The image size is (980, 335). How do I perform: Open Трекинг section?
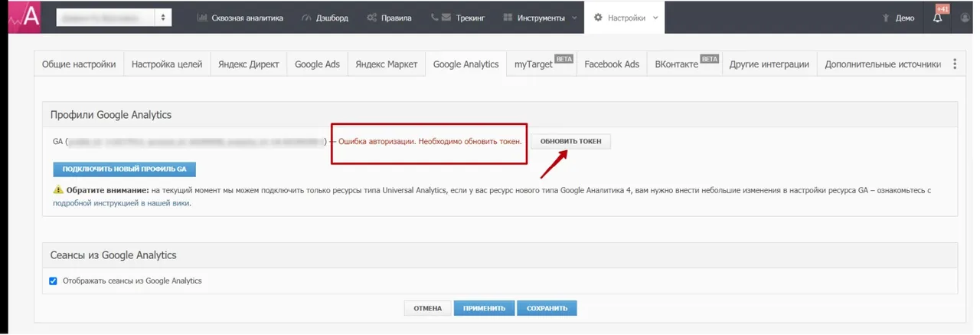458,18
